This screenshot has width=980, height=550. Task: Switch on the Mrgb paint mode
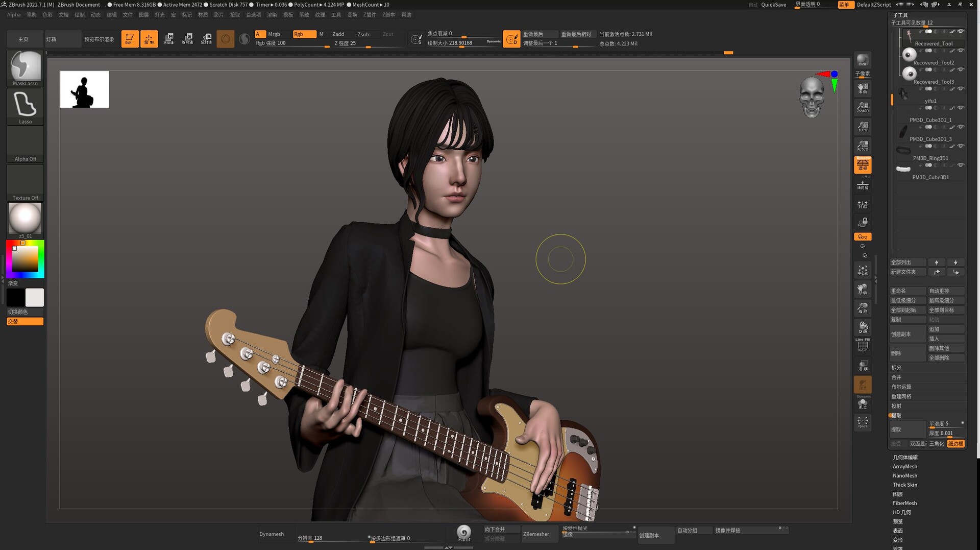click(x=274, y=34)
